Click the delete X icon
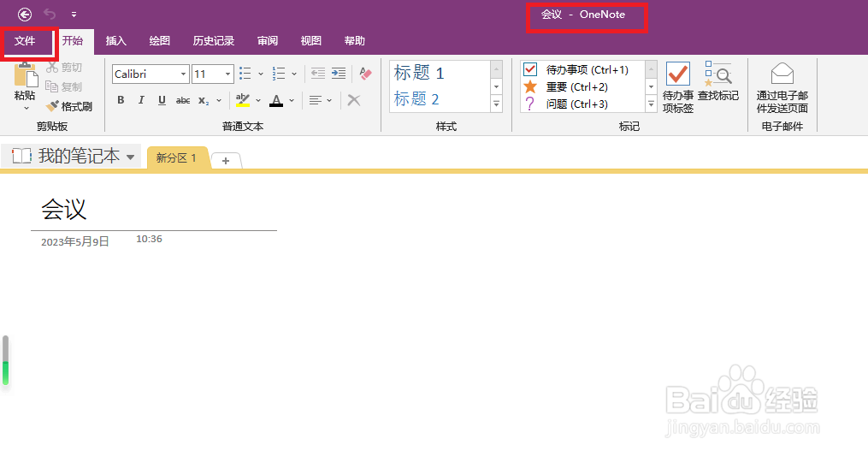This screenshot has height=457, width=868. pyautogui.click(x=354, y=100)
